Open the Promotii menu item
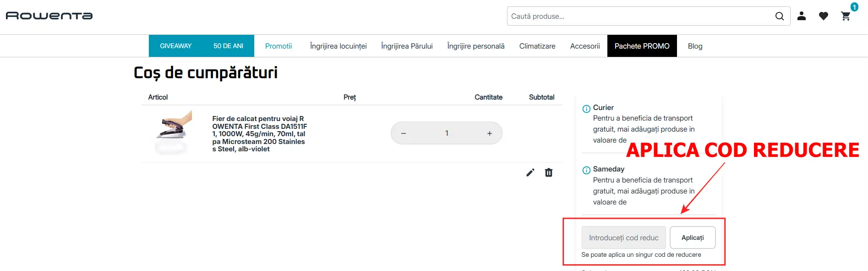Image resolution: width=868 pixels, height=271 pixels. (278, 46)
